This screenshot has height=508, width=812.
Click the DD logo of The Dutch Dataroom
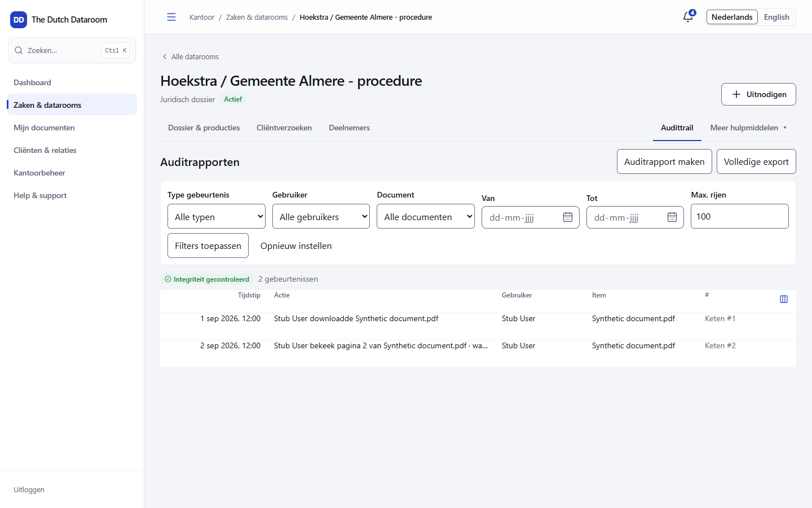click(x=19, y=20)
